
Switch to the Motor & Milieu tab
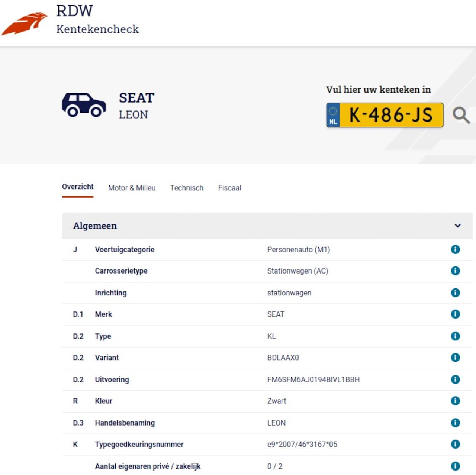[x=132, y=188]
